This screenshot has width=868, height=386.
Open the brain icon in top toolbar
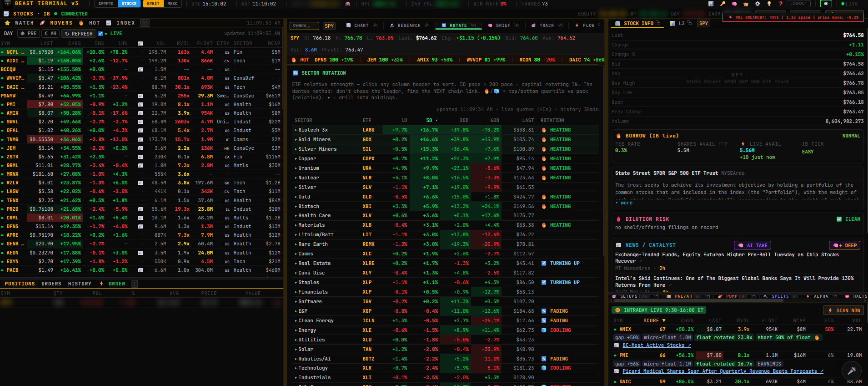pyautogui.click(x=734, y=4)
